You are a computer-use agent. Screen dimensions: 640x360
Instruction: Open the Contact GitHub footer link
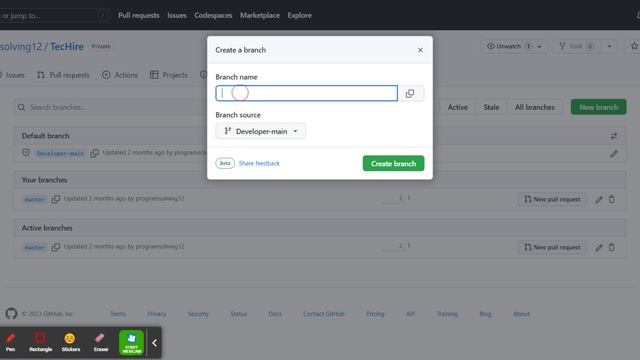[x=324, y=314]
